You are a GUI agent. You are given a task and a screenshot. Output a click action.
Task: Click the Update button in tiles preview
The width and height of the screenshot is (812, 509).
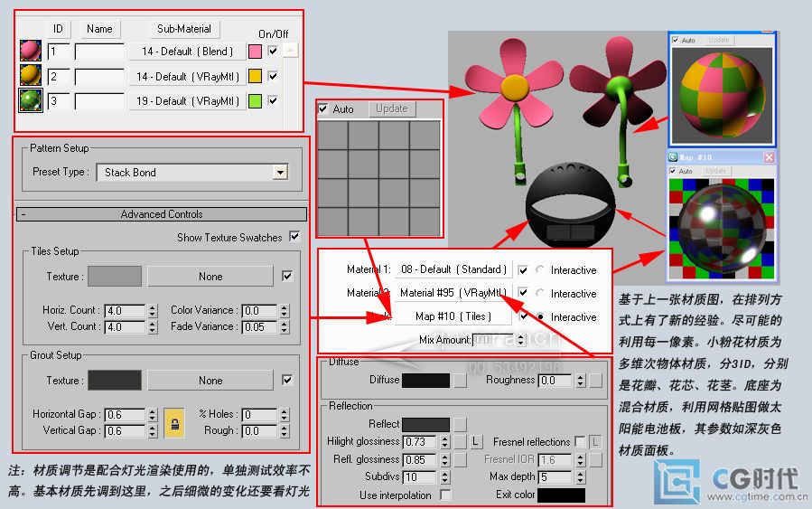pyautogui.click(x=392, y=108)
